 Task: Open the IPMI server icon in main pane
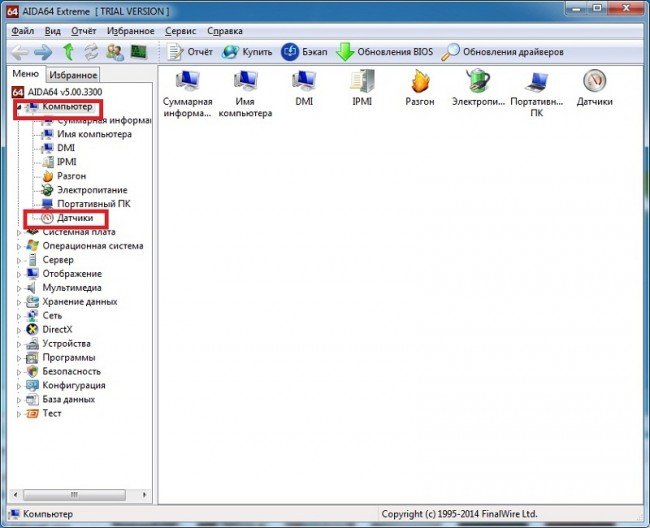point(361,84)
